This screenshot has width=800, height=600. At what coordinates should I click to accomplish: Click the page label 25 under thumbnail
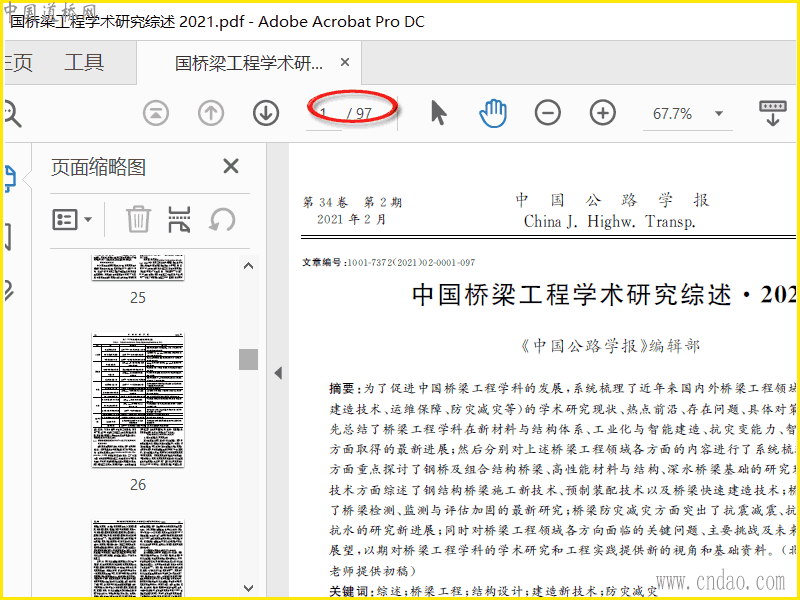pos(138,297)
